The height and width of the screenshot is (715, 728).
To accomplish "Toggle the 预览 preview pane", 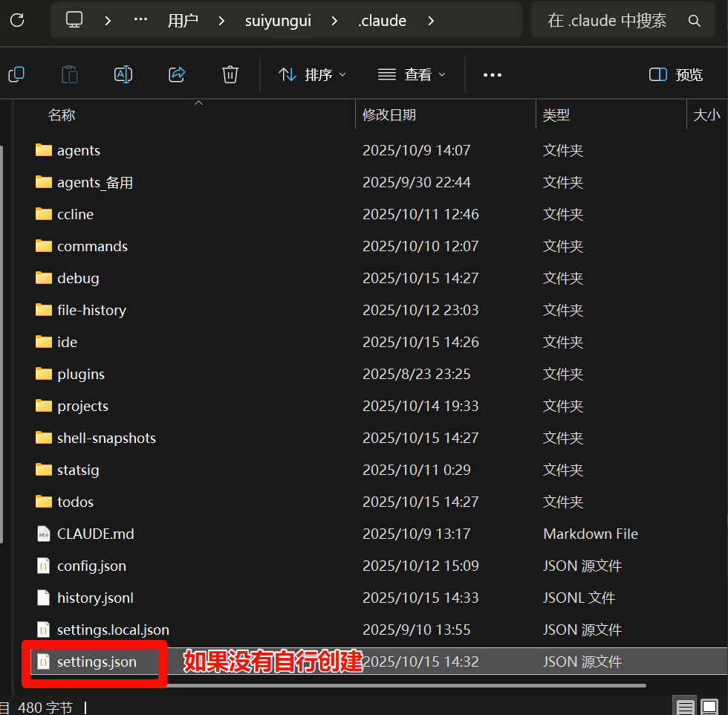I will pos(675,74).
